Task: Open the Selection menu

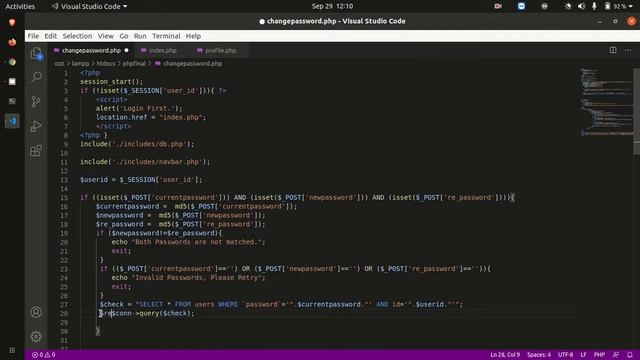Action: click(77, 36)
